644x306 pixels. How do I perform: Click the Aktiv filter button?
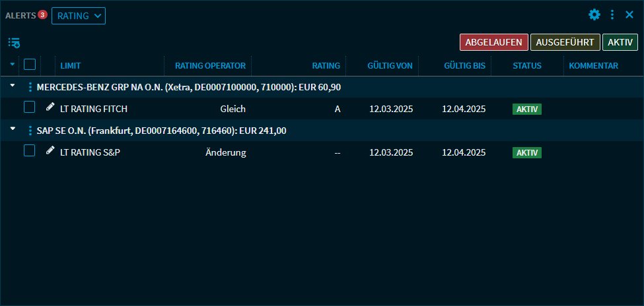[x=620, y=42]
